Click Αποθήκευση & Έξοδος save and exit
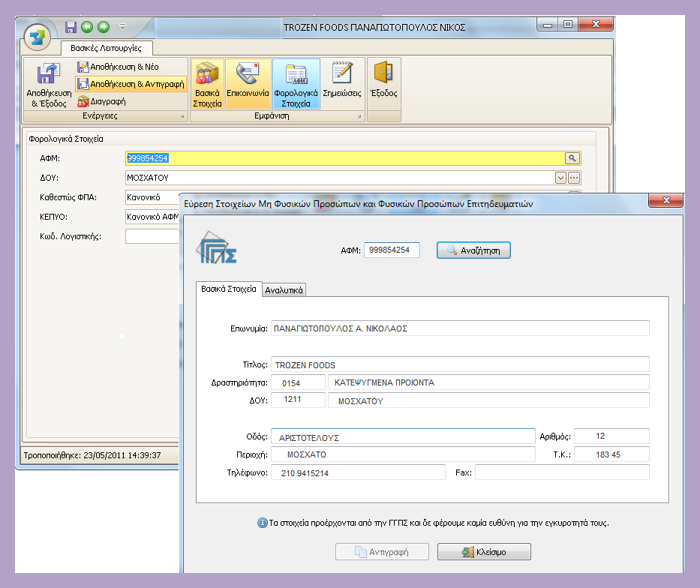This screenshot has width=700, height=588. [x=49, y=85]
